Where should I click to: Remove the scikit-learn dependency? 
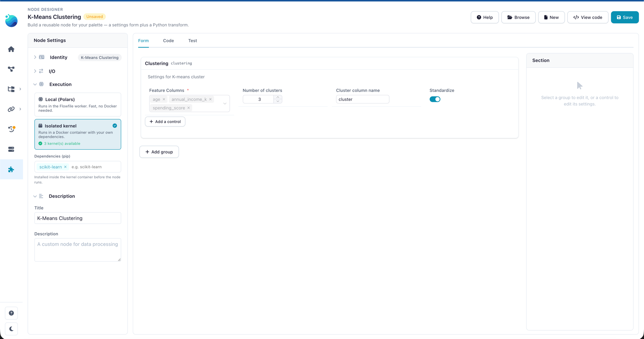65,167
